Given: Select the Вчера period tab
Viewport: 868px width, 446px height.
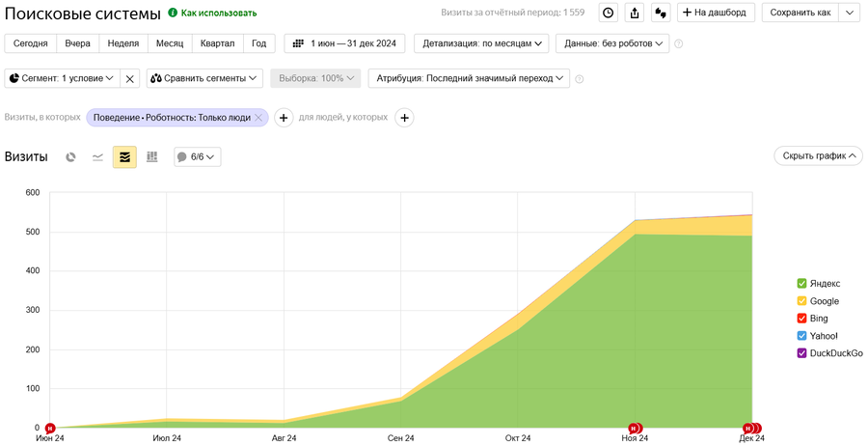Looking at the screenshot, I should point(77,43).
